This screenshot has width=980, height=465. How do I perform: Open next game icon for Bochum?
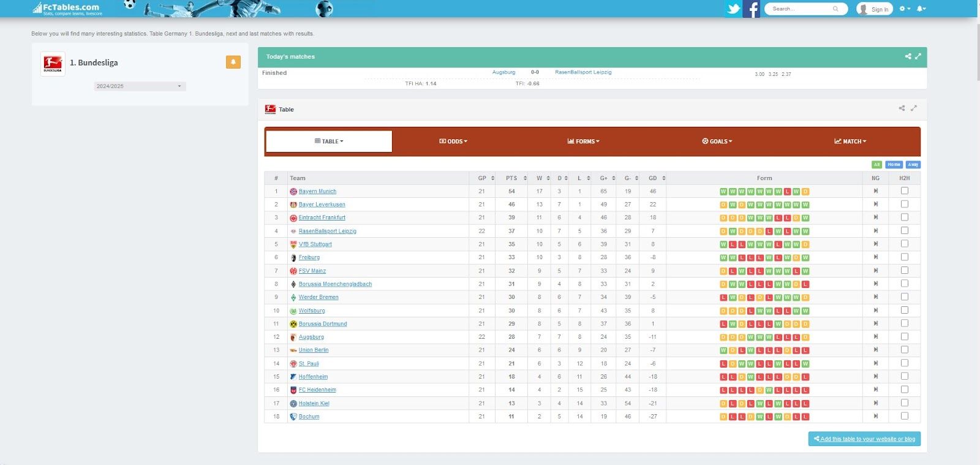click(x=876, y=416)
